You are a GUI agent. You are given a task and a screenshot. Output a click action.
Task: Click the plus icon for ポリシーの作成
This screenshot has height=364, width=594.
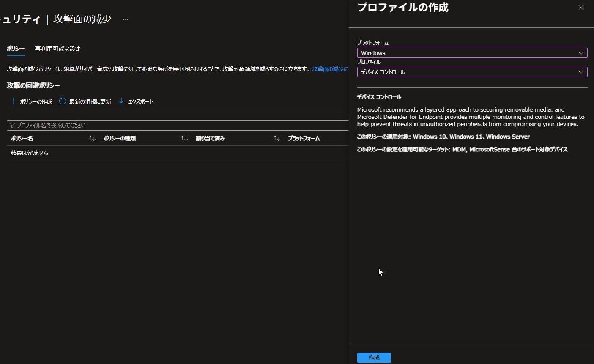(x=14, y=101)
